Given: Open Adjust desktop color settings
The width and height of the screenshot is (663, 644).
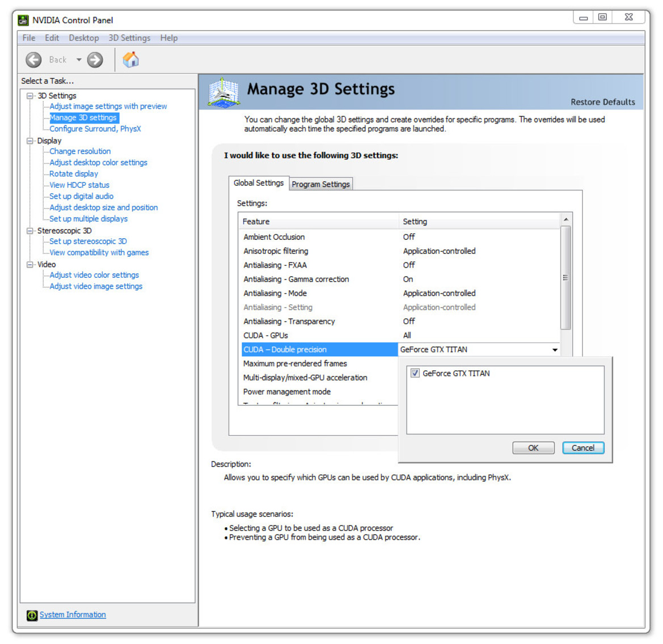Looking at the screenshot, I should [99, 163].
